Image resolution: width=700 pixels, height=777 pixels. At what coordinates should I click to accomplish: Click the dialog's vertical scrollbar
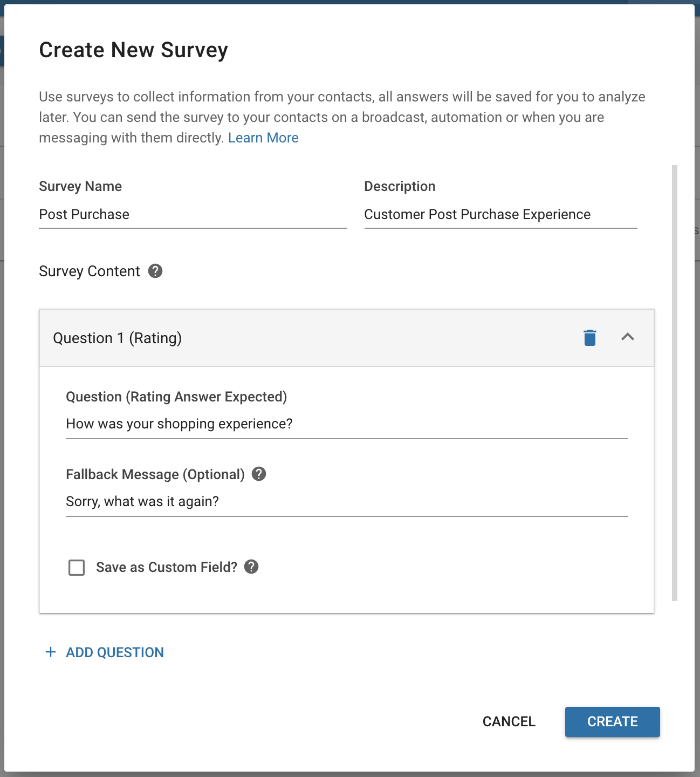(x=675, y=383)
